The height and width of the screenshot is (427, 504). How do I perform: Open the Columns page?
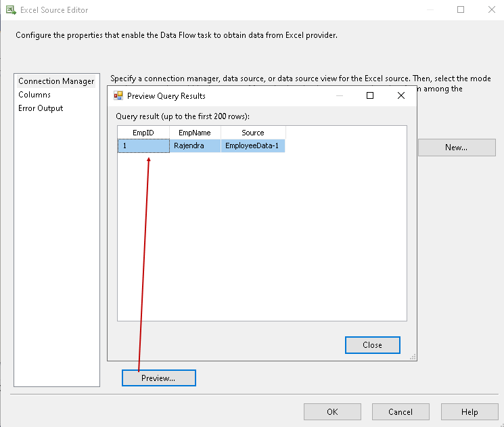[35, 95]
